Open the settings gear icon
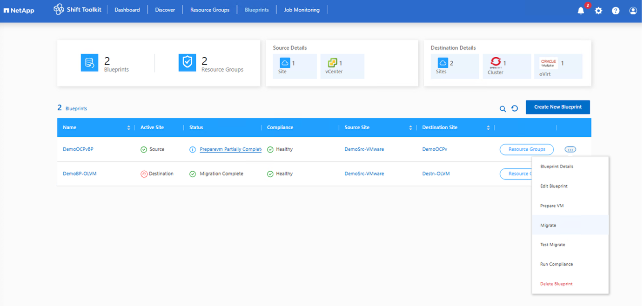Image resolution: width=644 pixels, height=307 pixels. [598, 11]
